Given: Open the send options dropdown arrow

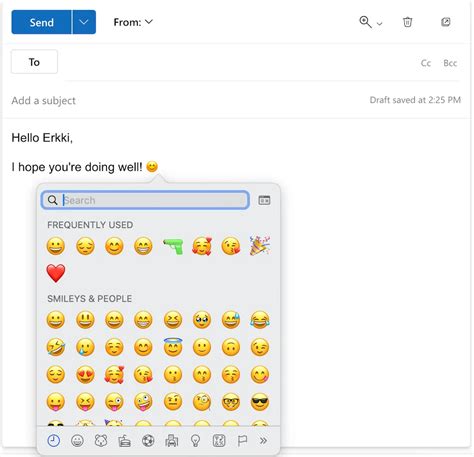Looking at the screenshot, I should click(84, 22).
